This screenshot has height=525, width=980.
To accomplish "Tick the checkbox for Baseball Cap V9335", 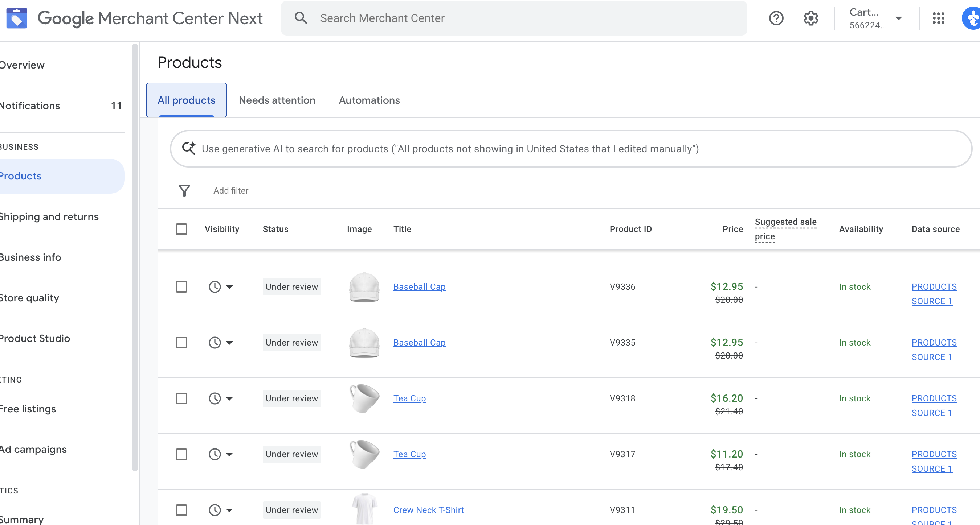I will 181,343.
